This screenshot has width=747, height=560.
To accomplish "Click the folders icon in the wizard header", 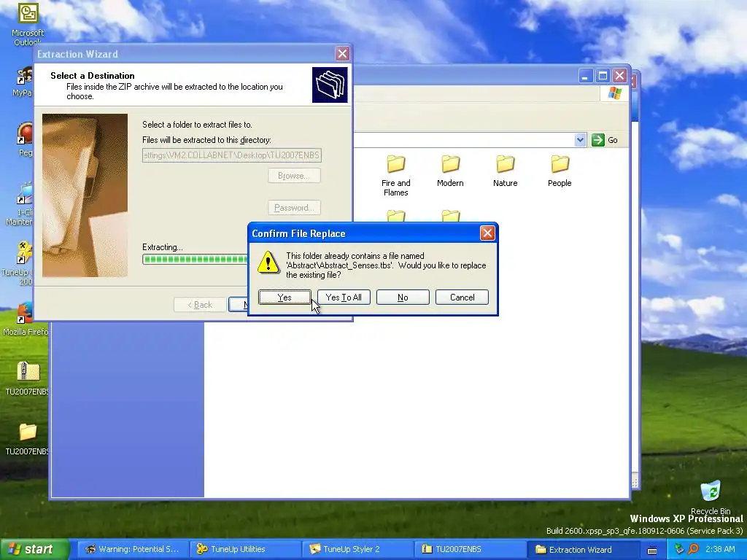I will tap(330, 85).
